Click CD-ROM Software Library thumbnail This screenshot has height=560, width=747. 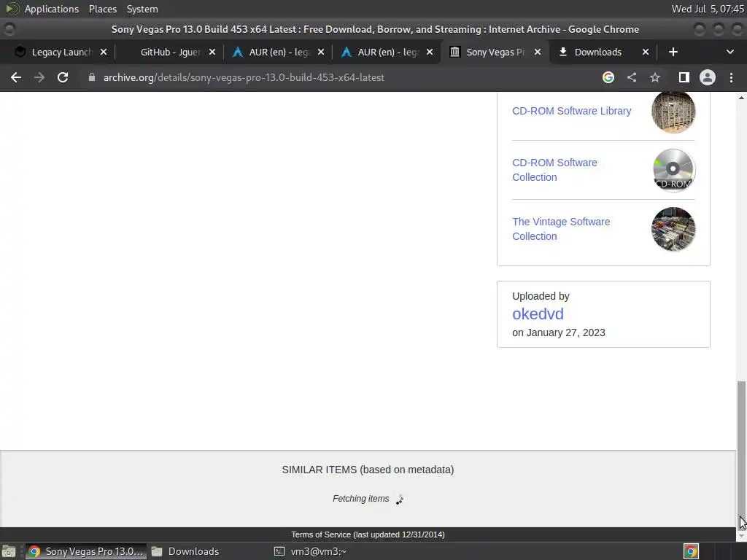(x=673, y=112)
